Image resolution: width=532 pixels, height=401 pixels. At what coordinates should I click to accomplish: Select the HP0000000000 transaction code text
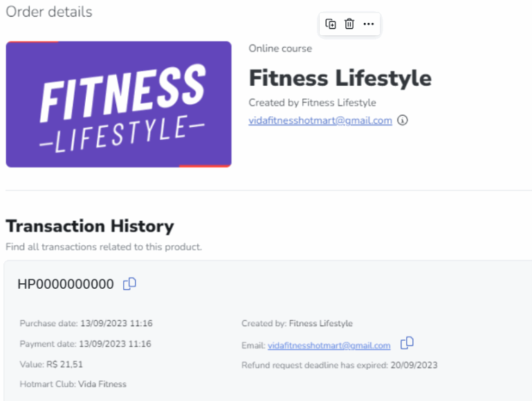click(x=66, y=284)
